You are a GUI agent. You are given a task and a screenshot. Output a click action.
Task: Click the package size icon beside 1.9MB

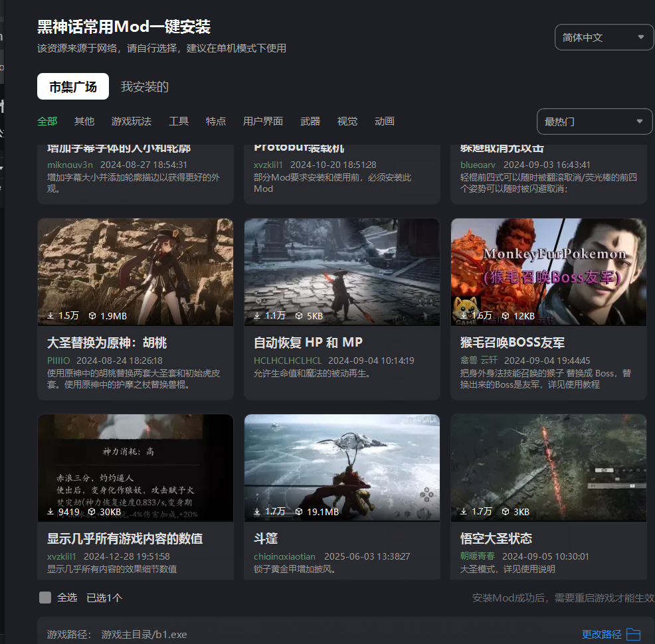(92, 316)
